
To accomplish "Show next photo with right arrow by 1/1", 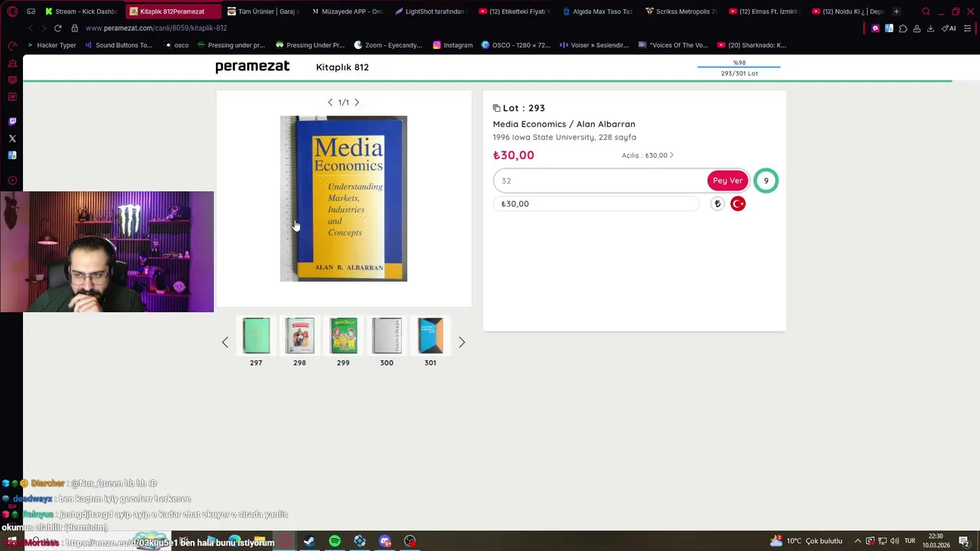I will pyautogui.click(x=357, y=103).
